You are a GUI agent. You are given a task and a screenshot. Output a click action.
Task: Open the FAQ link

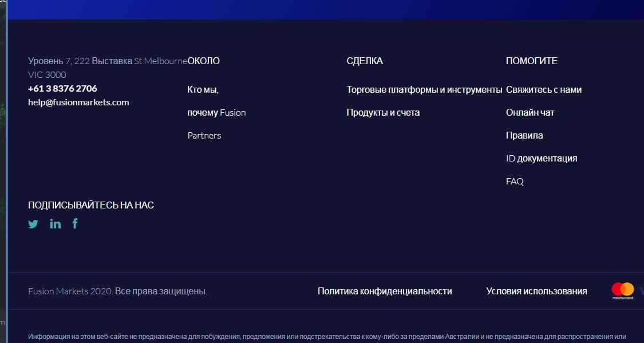pos(515,181)
